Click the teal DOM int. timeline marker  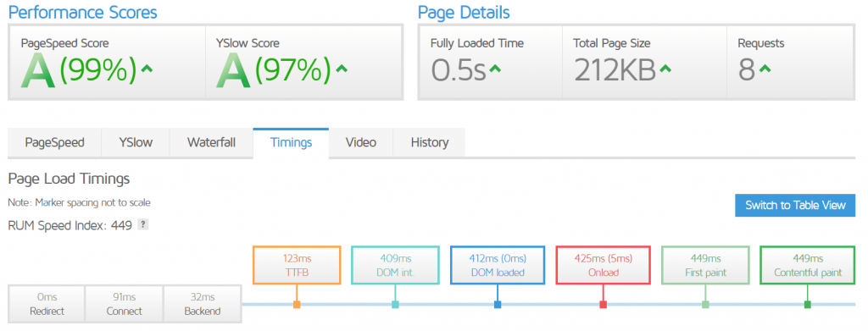click(395, 305)
